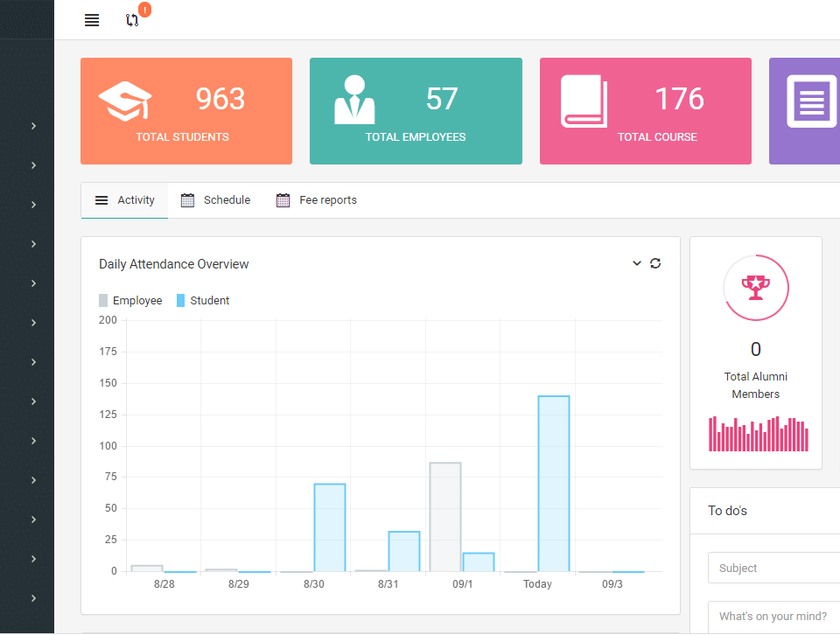Click the employee person icon on teal card
The height and width of the screenshot is (635, 840).
tap(354, 100)
